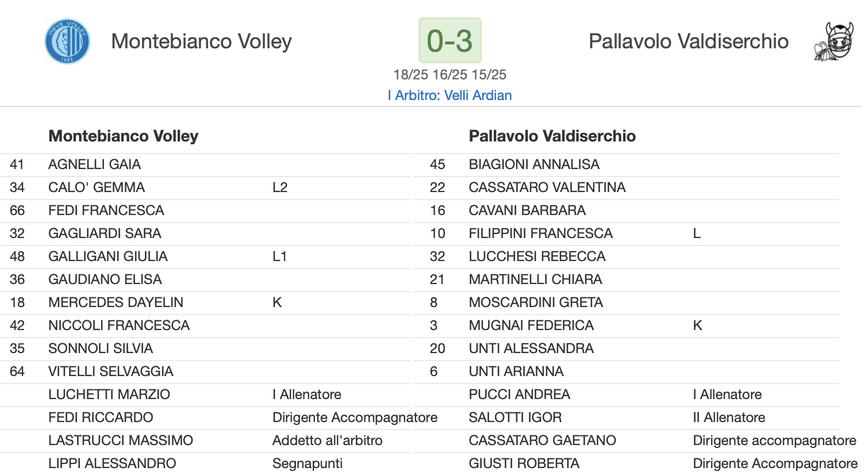The width and height of the screenshot is (868, 475).
Task: Select libero FILIPPINI FRANCESCA
Action: pos(540,233)
